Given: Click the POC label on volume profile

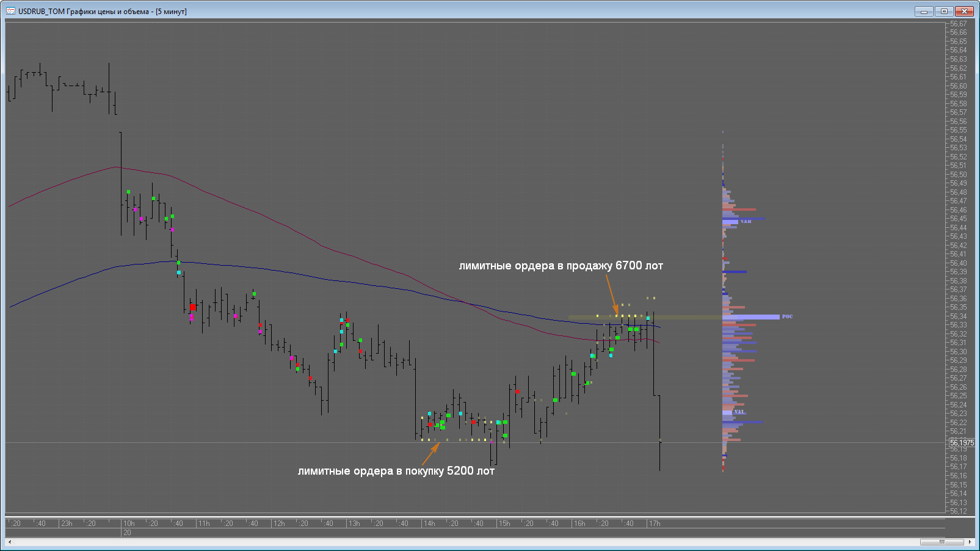Looking at the screenshot, I should 787,316.
